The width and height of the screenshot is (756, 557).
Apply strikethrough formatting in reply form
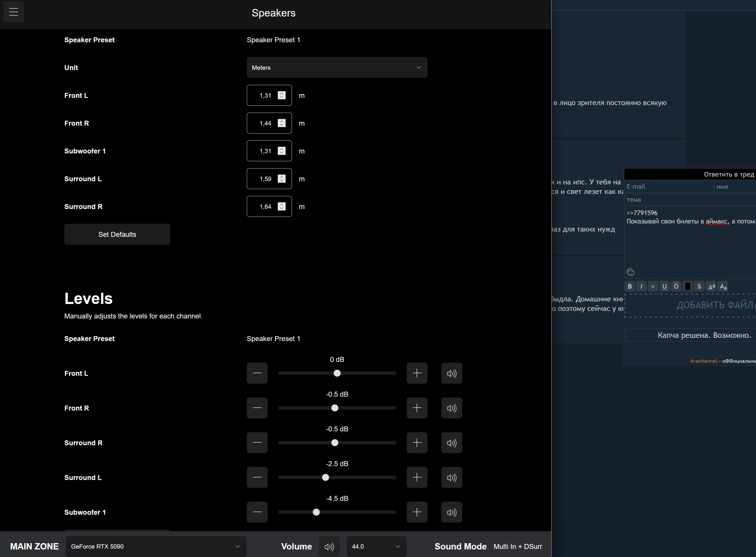[699, 286]
